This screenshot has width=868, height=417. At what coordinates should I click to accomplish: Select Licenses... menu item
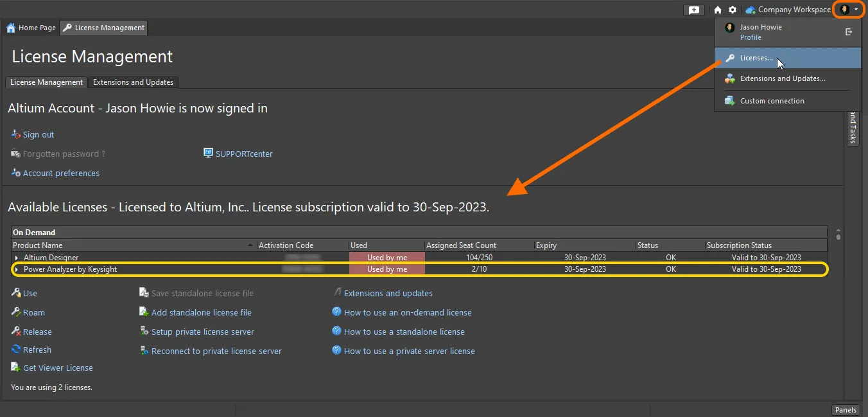tap(788, 58)
